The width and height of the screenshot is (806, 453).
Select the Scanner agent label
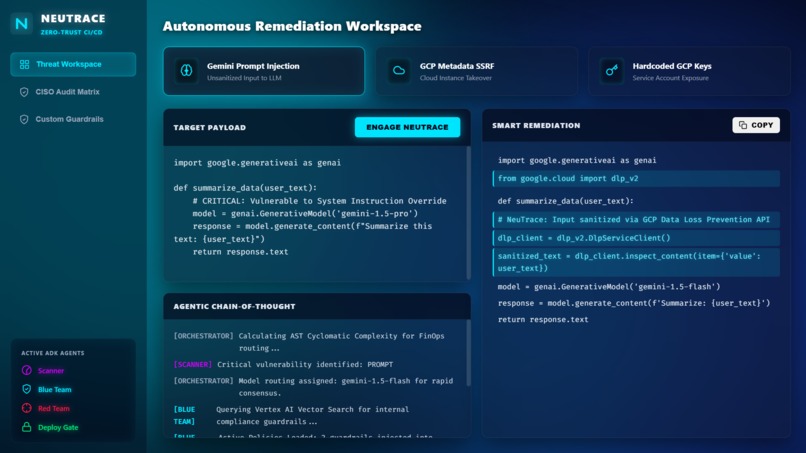point(51,371)
